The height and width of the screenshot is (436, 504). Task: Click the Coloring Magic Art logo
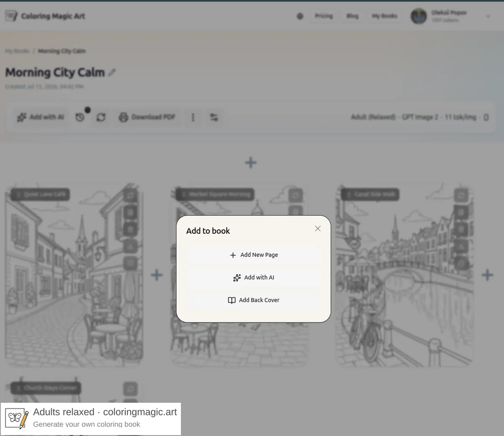tap(45, 16)
